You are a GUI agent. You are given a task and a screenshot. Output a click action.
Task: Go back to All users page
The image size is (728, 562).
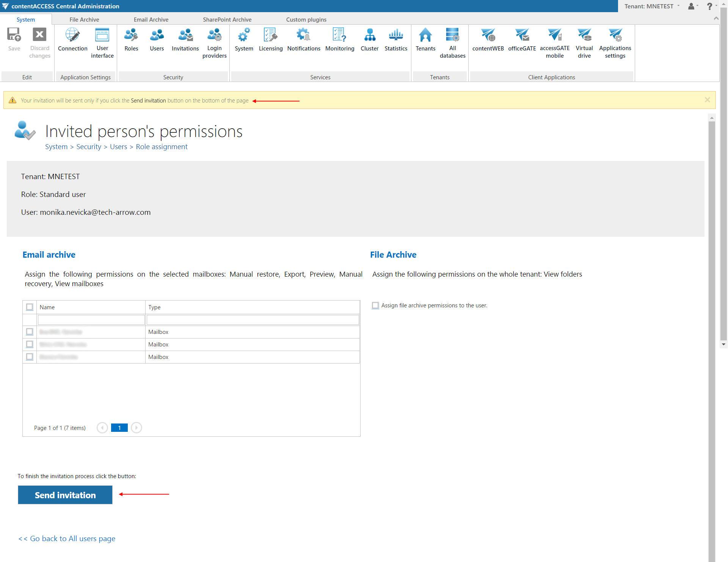pos(67,538)
